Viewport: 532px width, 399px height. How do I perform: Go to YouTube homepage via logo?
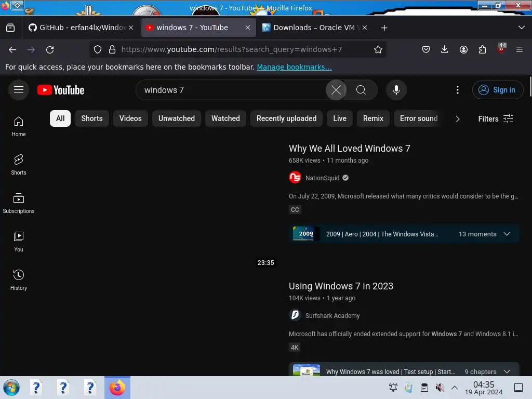tap(61, 90)
